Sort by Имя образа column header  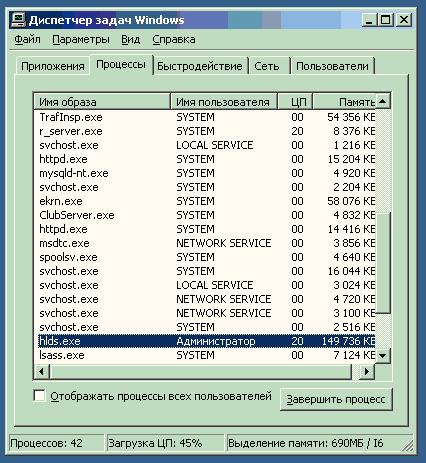[102, 102]
